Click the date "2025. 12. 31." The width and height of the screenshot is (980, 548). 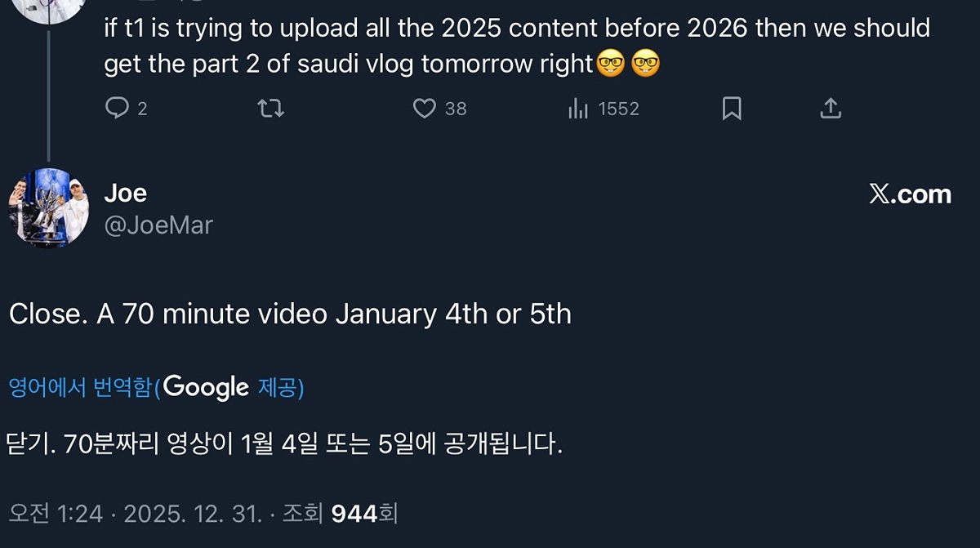(193, 514)
